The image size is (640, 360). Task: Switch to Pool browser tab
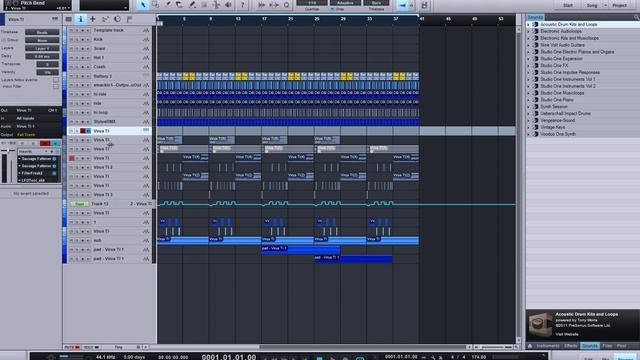622,346
